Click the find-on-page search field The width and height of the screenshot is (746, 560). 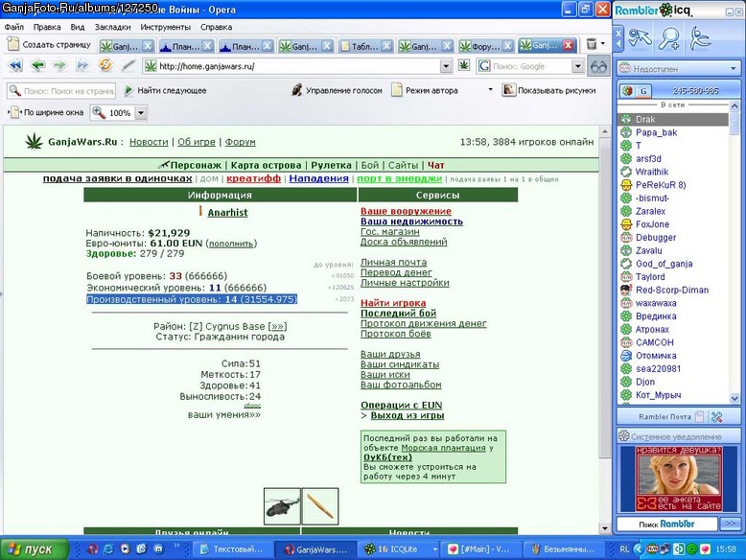pos(61,91)
